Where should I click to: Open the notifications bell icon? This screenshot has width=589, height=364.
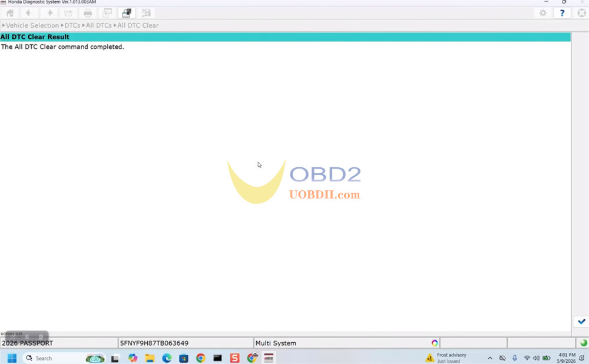582,358
